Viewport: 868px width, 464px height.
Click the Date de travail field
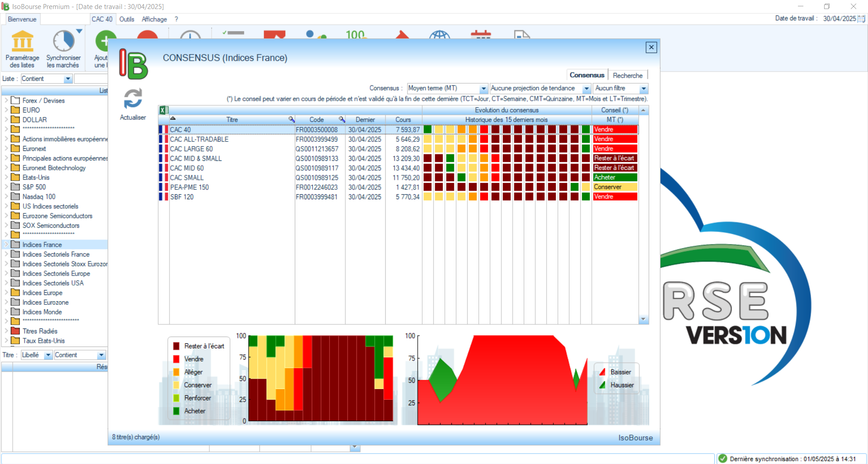[x=840, y=19]
